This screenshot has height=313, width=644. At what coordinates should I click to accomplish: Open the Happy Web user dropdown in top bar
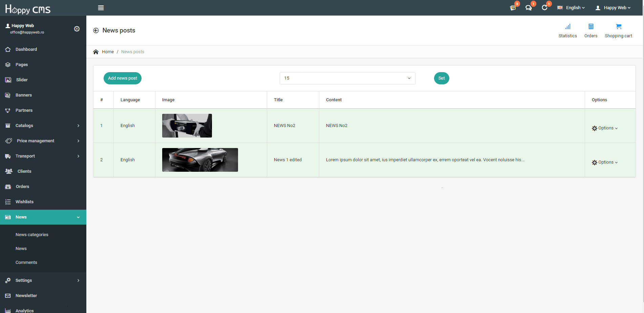613,8
